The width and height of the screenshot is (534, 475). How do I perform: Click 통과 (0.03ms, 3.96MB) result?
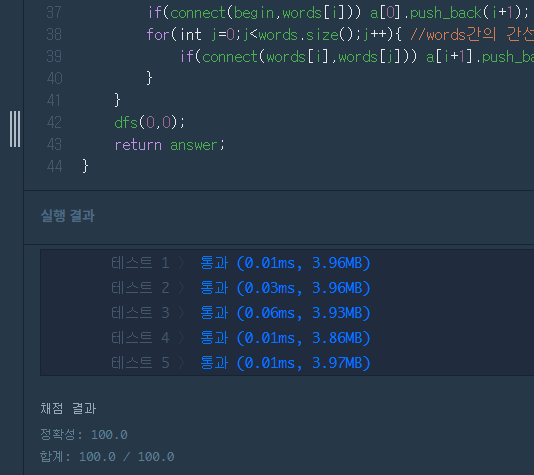point(285,288)
